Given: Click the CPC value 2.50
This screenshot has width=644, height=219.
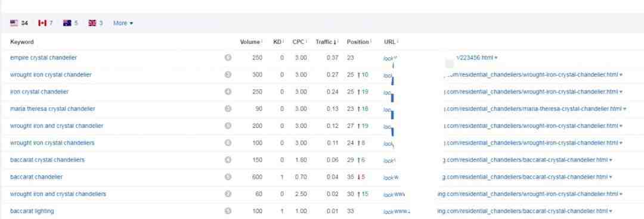Looking at the screenshot, I should [x=301, y=194].
